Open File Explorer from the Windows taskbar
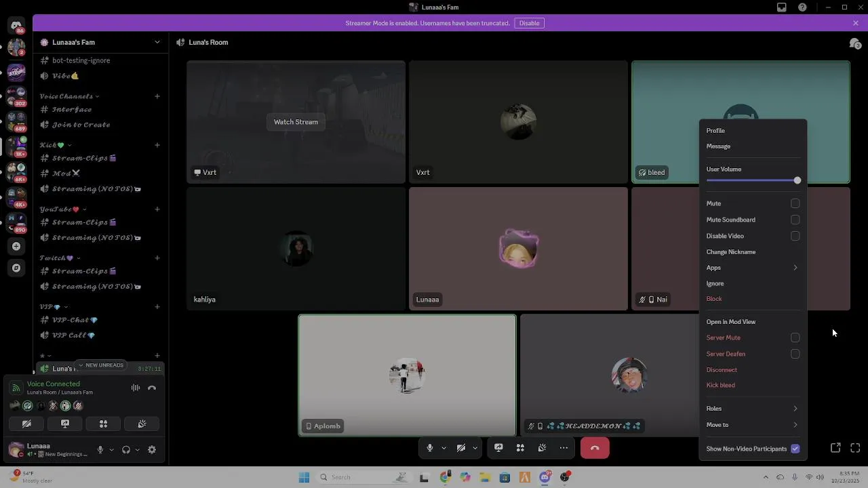 485,477
